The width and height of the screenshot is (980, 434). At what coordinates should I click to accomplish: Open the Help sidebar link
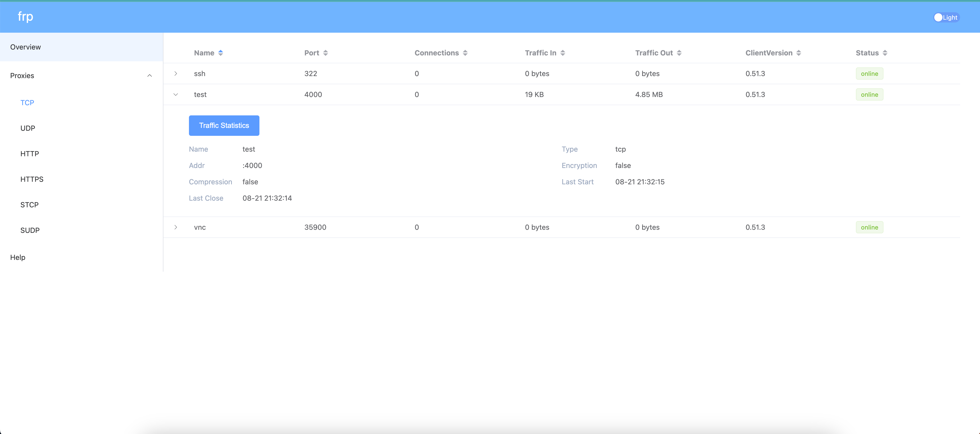tap(18, 257)
